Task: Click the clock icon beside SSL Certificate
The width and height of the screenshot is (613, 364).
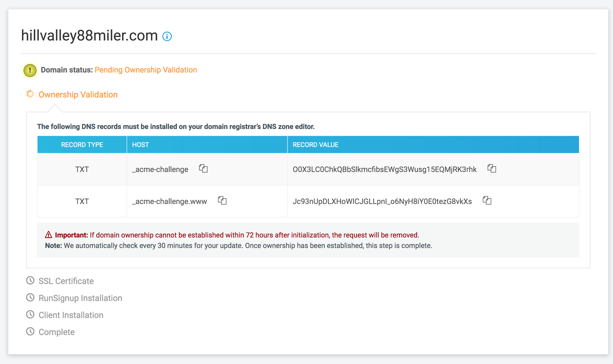Action: (30, 280)
